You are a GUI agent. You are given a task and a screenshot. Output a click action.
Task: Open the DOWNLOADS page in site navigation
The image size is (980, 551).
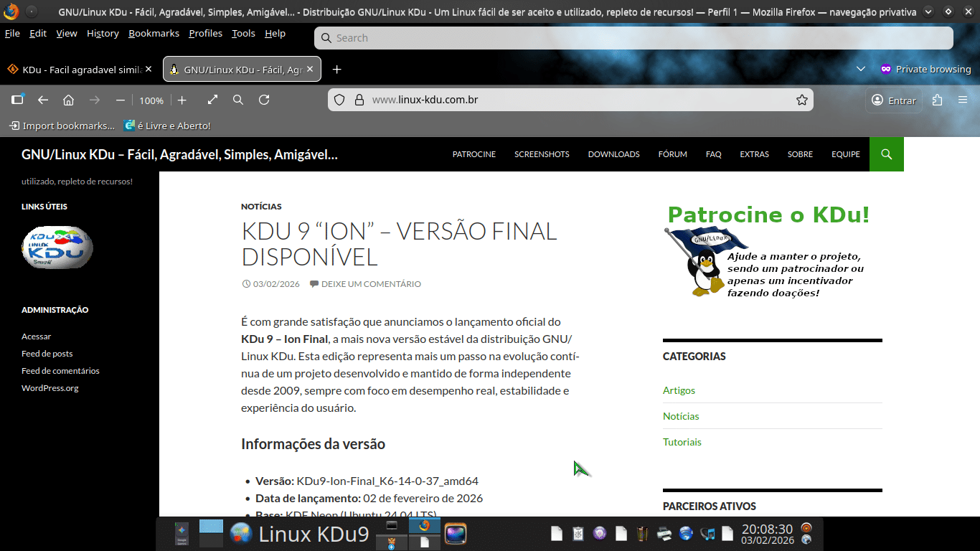(x=613, y=154)
